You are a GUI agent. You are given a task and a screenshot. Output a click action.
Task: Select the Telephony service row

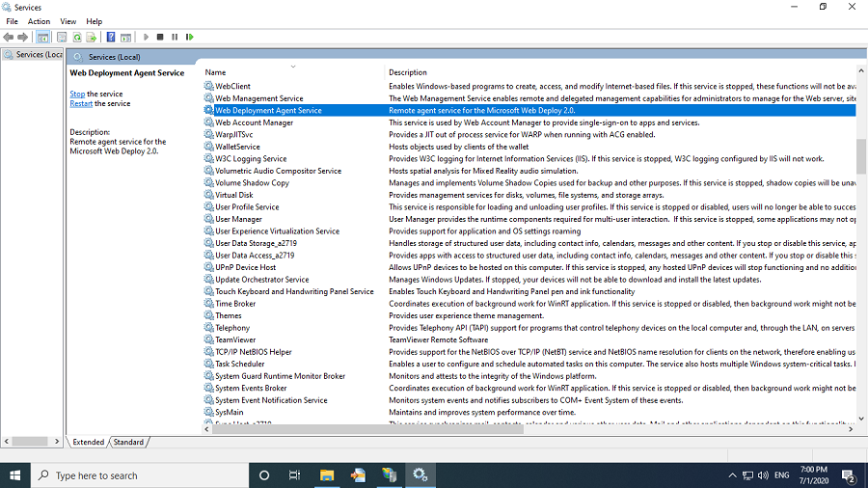[529, 328]
